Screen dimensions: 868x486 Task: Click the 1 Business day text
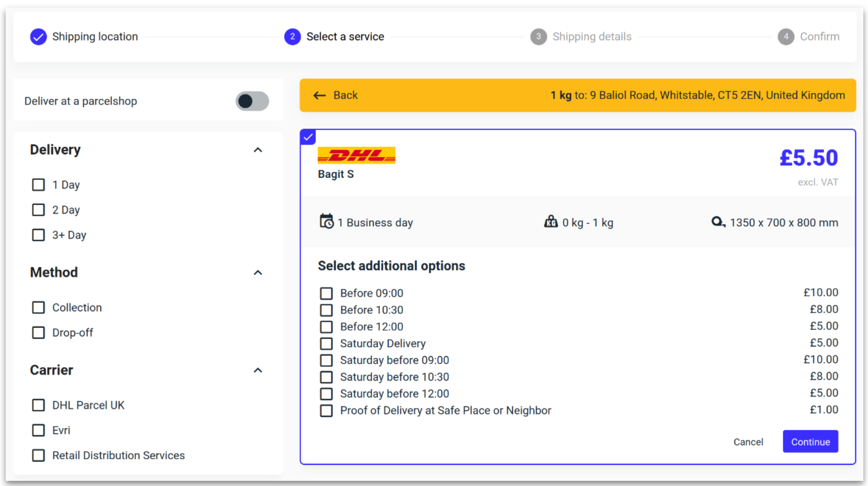375,223
